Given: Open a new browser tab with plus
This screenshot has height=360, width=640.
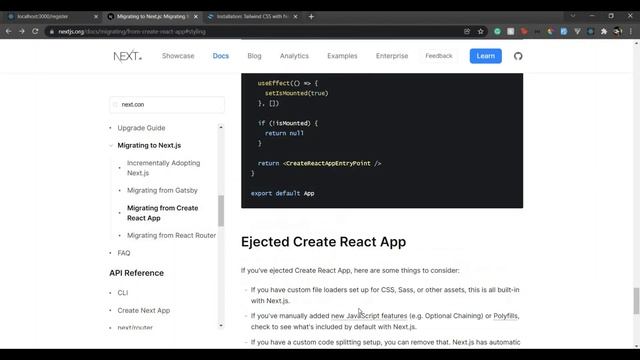Looking at the screenshot, I should click(x=311, y=17).
